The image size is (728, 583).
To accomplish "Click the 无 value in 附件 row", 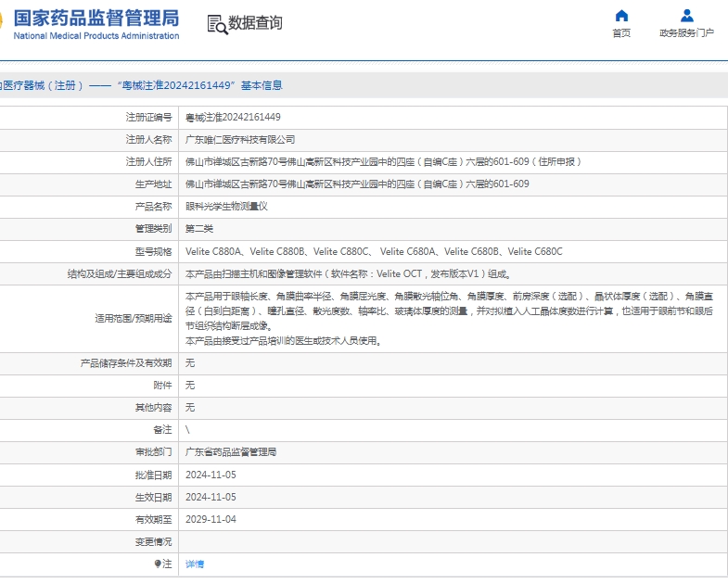I will click(x=190, y=386).
